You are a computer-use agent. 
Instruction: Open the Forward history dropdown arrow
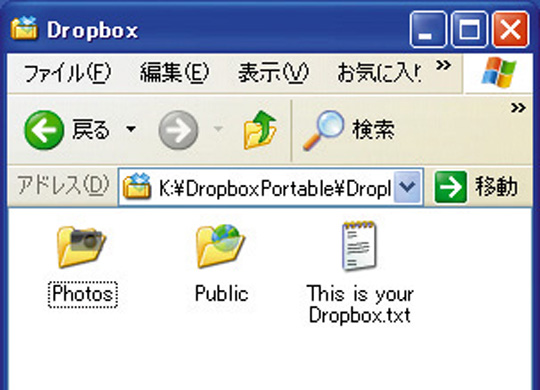pyautogui.click(x=218, y=129)
